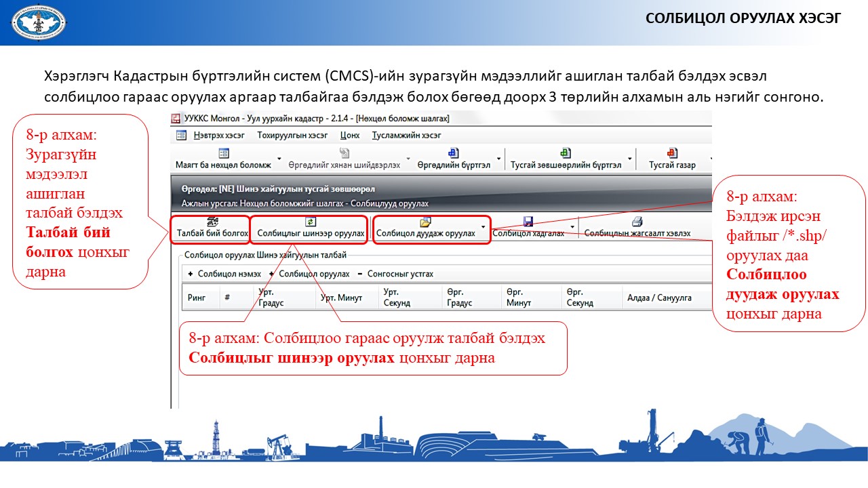
Task: Click the Тусгай газар red document icon
Action: pos(671,153)
